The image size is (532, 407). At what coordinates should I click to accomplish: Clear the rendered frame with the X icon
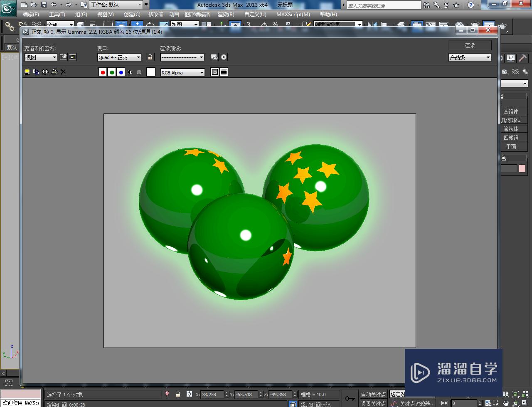point(63,72)
